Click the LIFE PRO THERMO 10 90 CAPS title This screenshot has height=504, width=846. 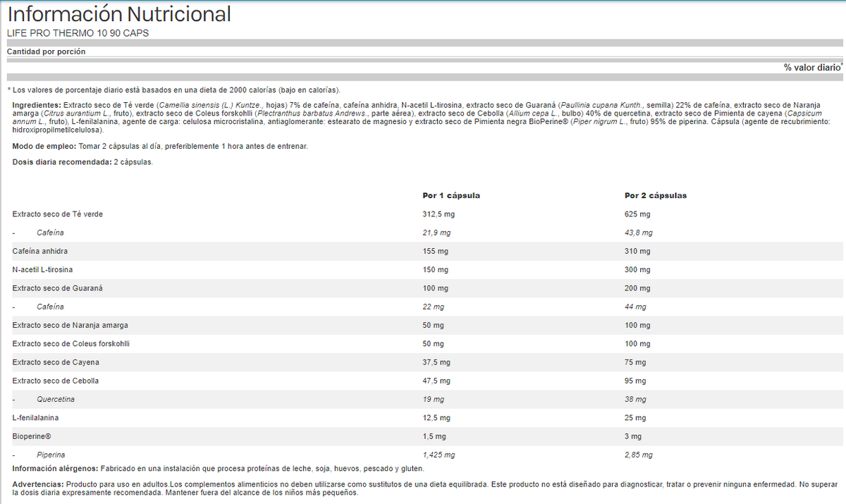click(x=78, y=33)
